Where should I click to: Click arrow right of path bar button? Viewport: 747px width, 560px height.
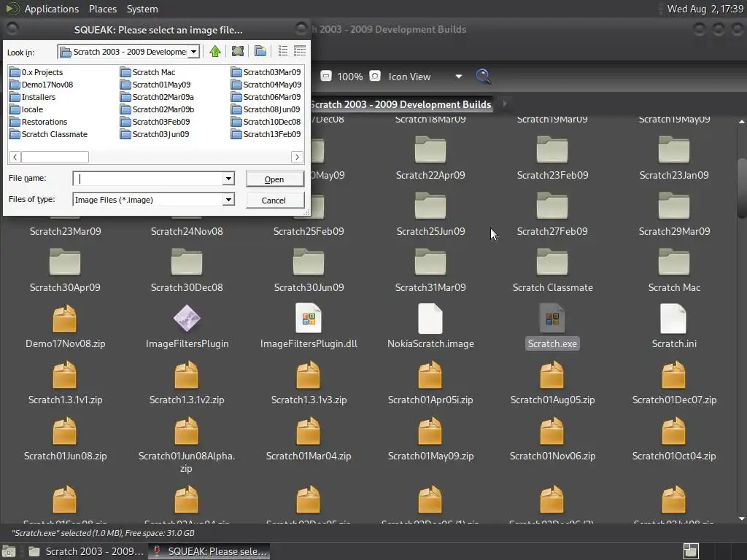tap(505, 103)
